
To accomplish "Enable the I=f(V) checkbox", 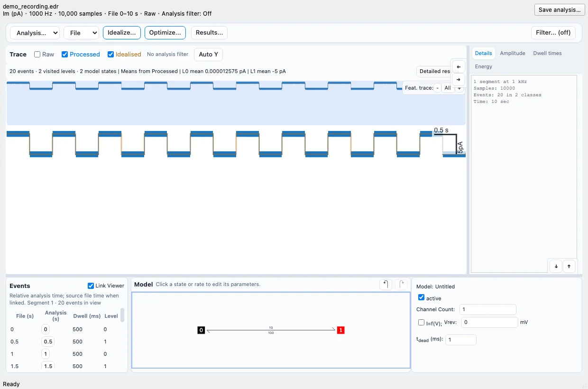I will tap(421, 323).
